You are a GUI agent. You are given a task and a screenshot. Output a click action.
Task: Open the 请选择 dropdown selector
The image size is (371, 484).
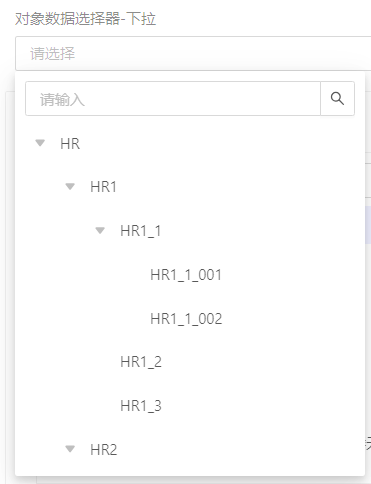pos(193,54)
